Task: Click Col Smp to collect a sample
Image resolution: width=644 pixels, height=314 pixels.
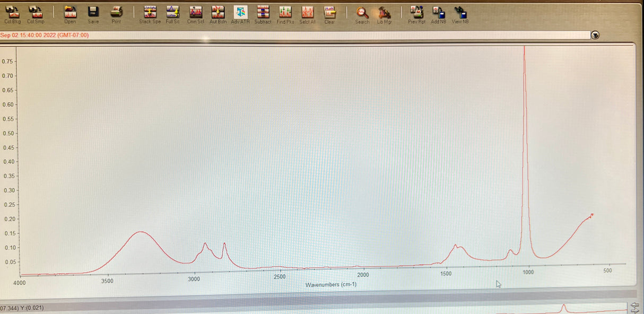Action: (x=36, y=14)
